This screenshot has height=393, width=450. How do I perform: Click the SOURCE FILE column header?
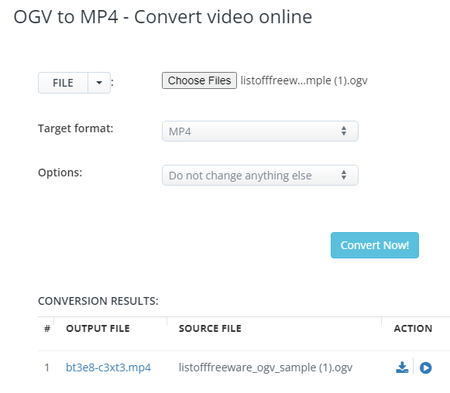pos(210,328)
